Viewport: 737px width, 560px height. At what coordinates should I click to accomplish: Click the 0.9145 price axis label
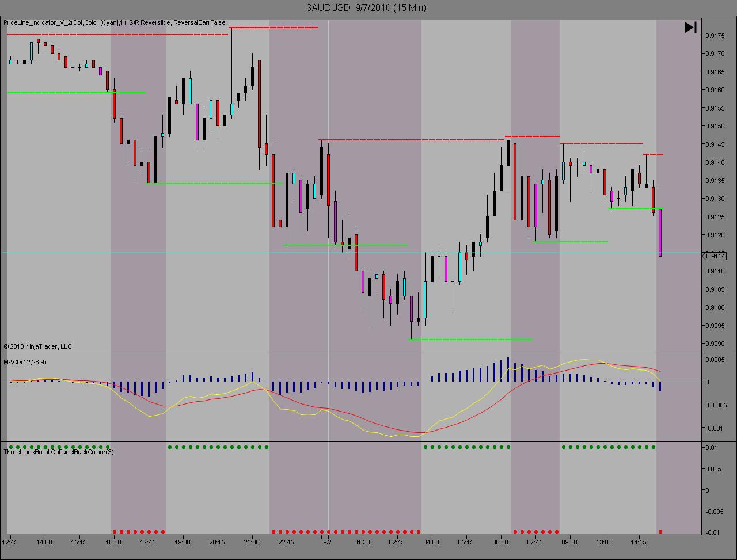tap(716, 144)
